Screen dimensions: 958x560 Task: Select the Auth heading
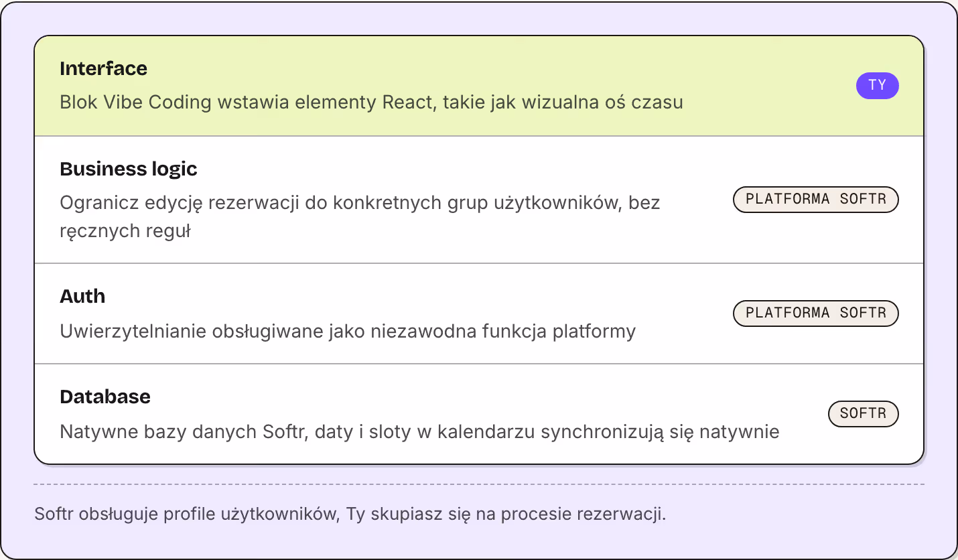pos(82,296)
